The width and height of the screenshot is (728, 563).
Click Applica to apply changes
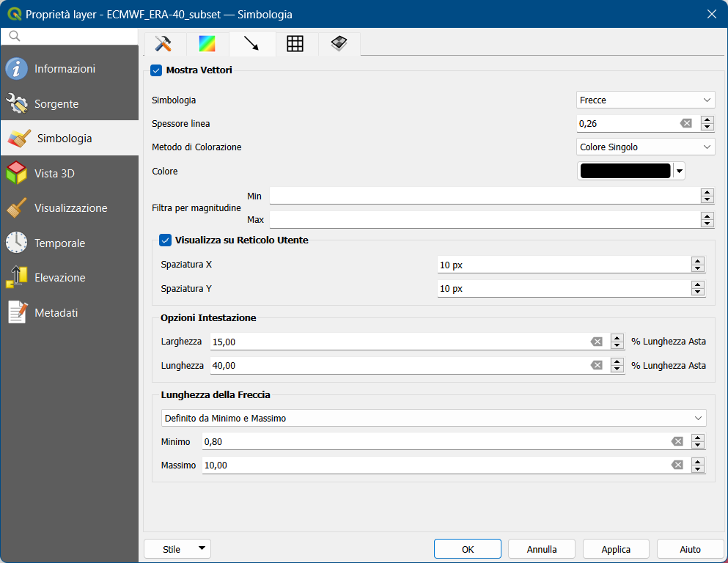tap(616, 549)
